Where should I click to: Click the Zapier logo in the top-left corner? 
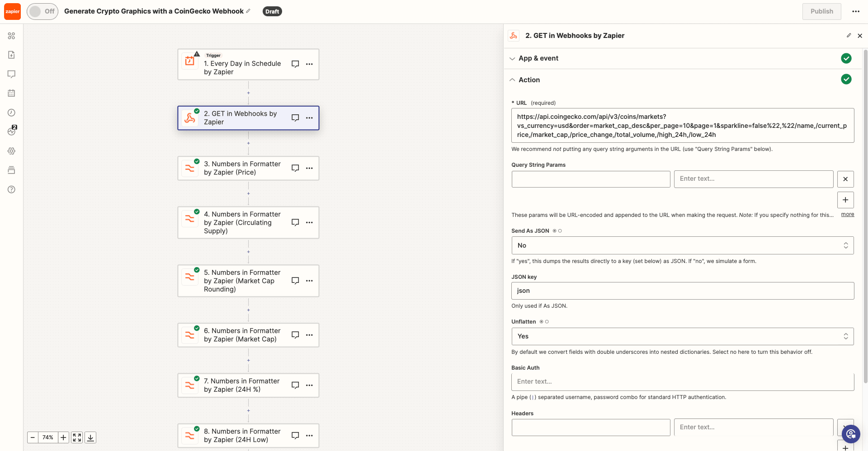click(x=12, y=11)
